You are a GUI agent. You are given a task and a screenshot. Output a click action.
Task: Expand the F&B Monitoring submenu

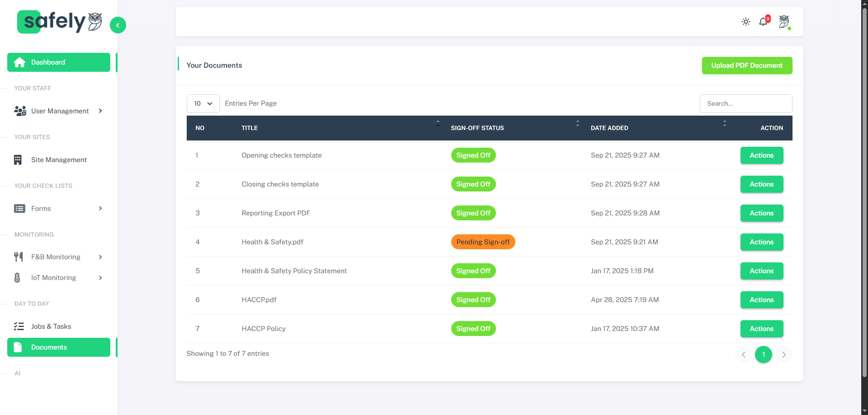[x=100, y=257]
